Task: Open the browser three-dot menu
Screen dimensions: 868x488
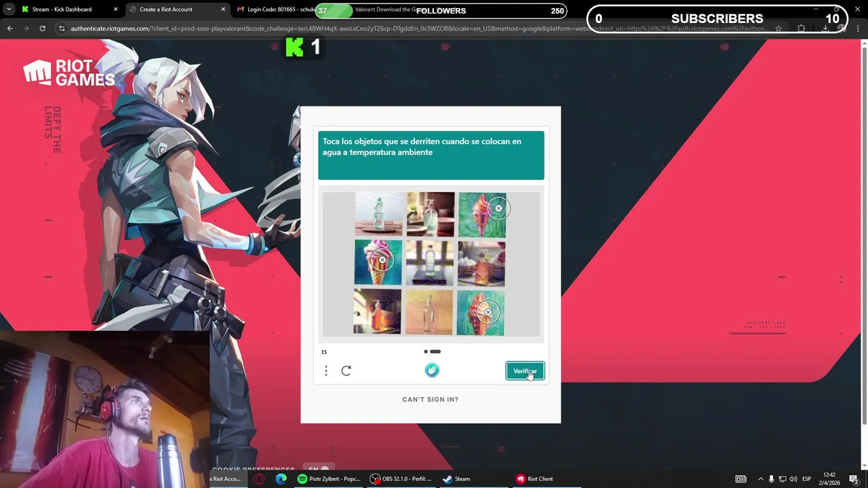Action: [x=858, y=28]
